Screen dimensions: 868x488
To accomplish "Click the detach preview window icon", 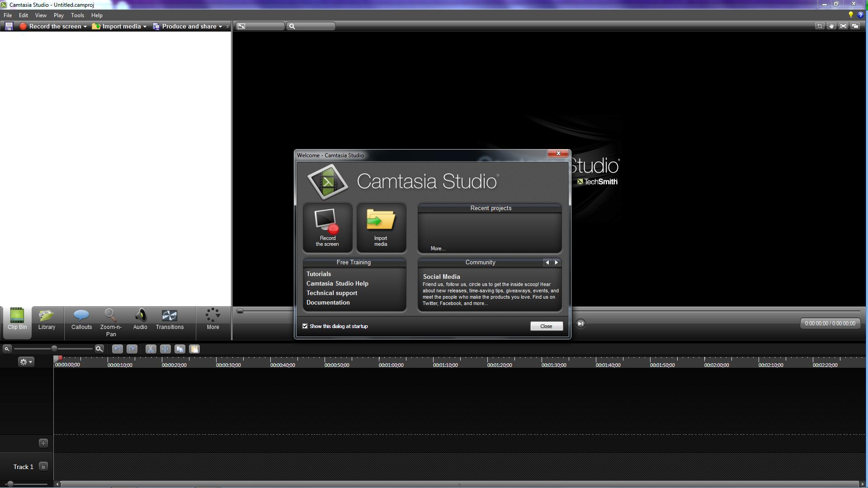I will click(x=855, y=26).
